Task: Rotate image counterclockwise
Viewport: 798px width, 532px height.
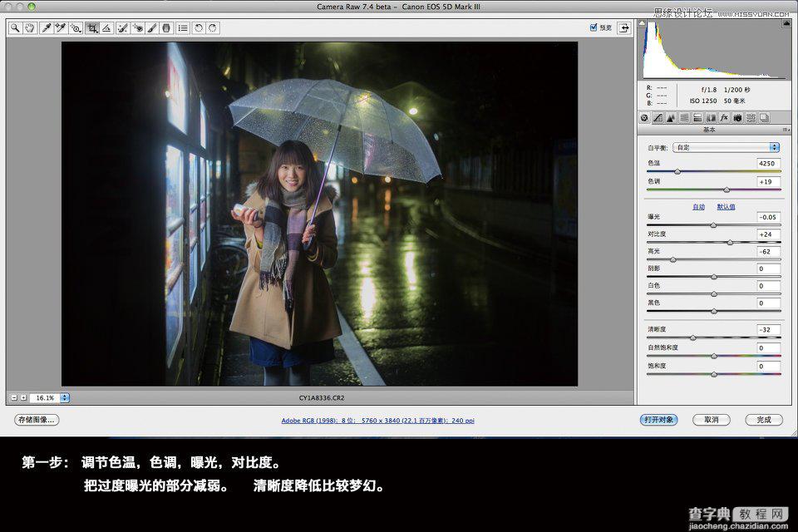Action: (x=199, y=28)
